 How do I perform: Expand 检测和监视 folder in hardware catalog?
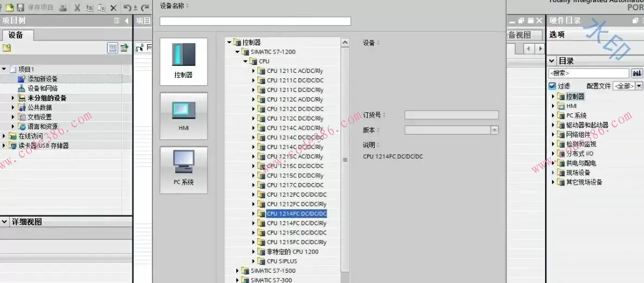(x=553, y=144)
